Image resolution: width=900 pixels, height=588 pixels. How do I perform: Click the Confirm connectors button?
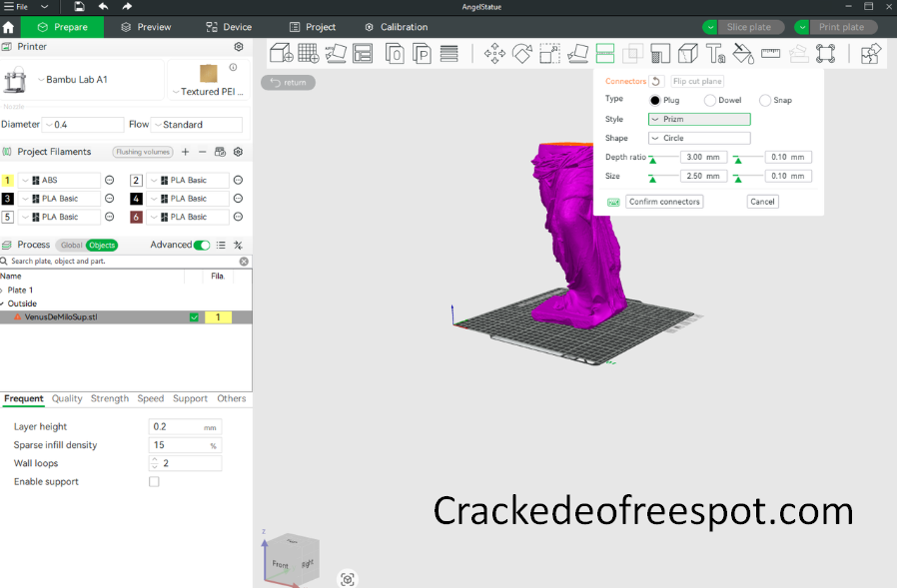[664, 202]
